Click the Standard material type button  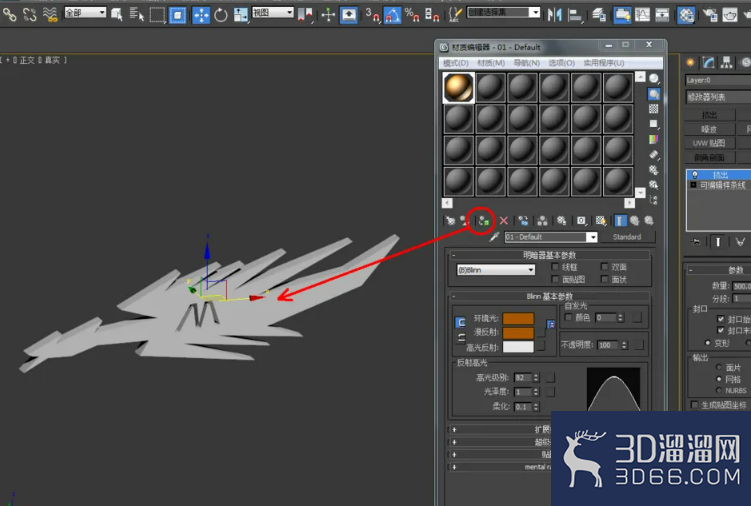[626, 237]
